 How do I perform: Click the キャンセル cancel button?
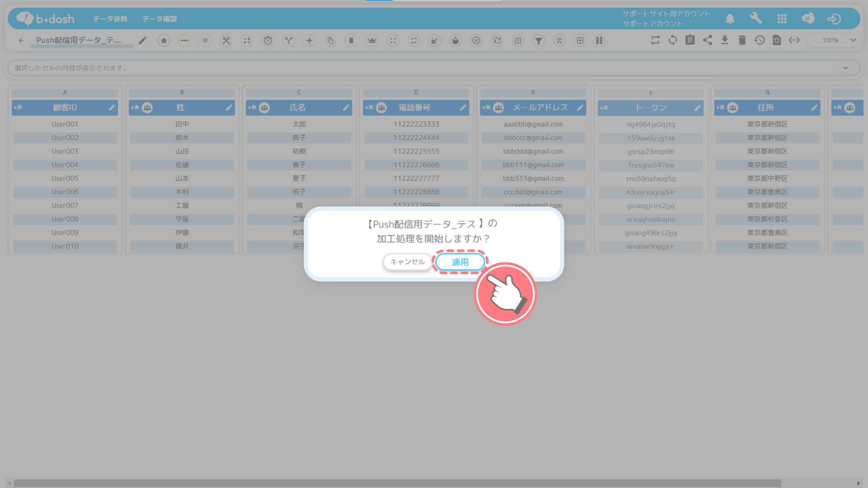[x=407, y=262]
